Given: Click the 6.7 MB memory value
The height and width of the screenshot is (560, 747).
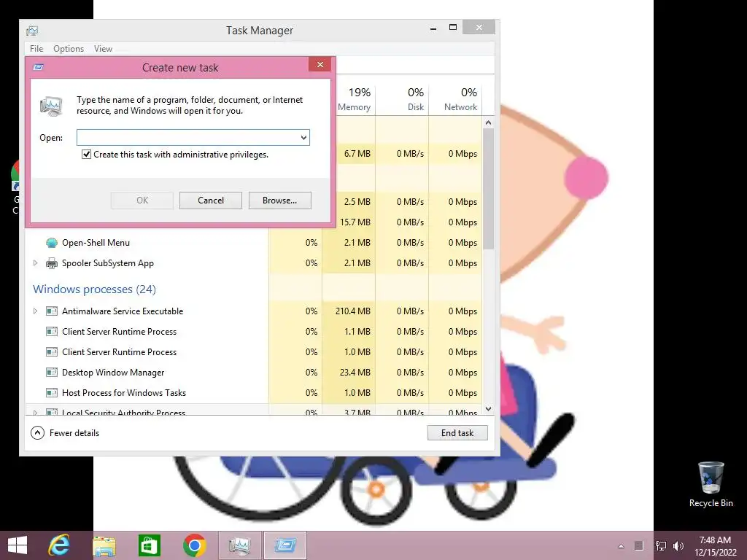Looking at the screenshot, I should 357,154.
